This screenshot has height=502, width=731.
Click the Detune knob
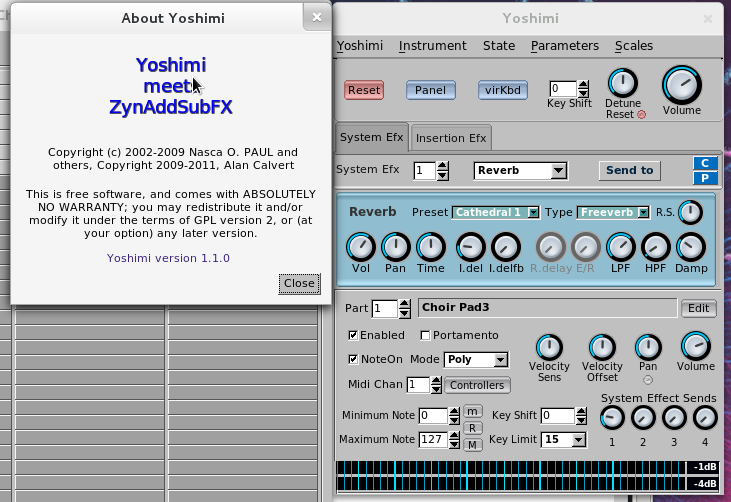click(x=622, y=84)
